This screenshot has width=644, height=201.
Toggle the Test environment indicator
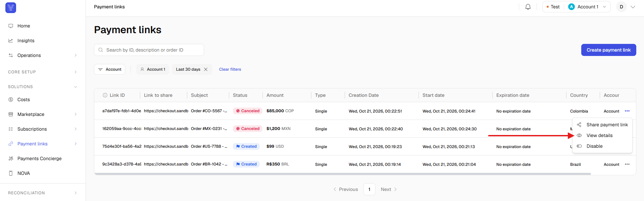point(553,7)
